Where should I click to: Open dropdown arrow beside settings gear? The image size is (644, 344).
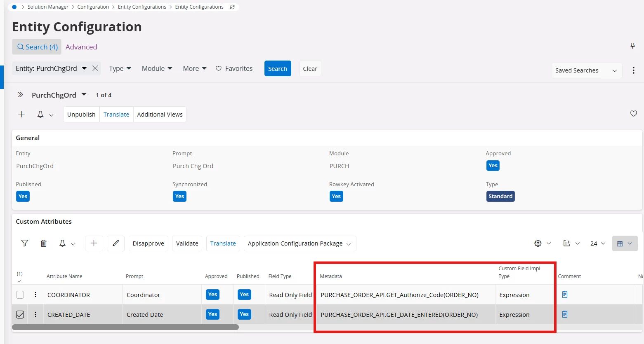549,243
